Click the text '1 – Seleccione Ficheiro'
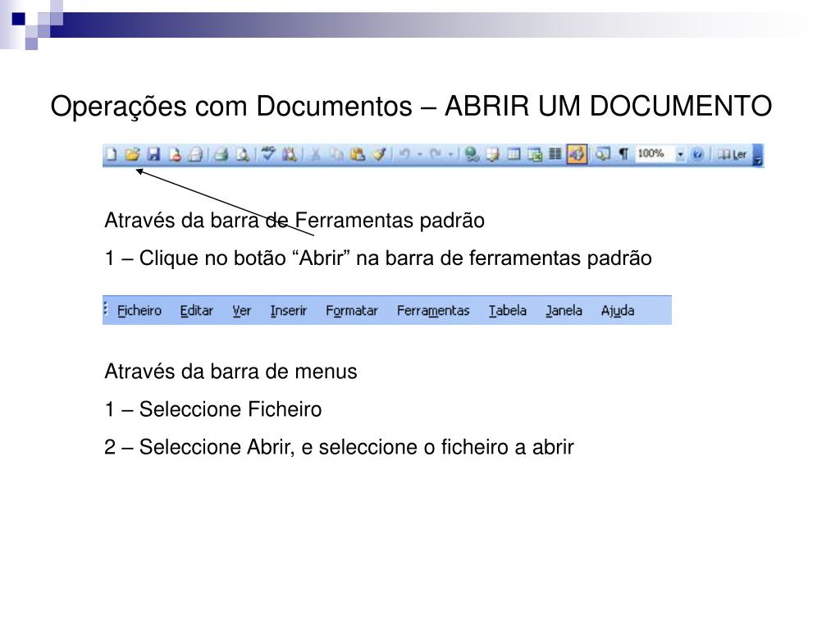 pyautogui.click(x=213, y=409)
